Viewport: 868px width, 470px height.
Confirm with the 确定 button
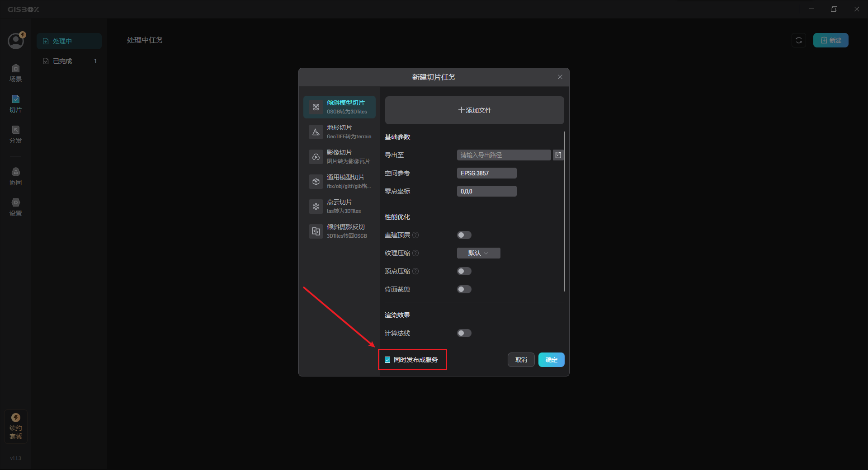pyautogui.click(x=552, y=360)
